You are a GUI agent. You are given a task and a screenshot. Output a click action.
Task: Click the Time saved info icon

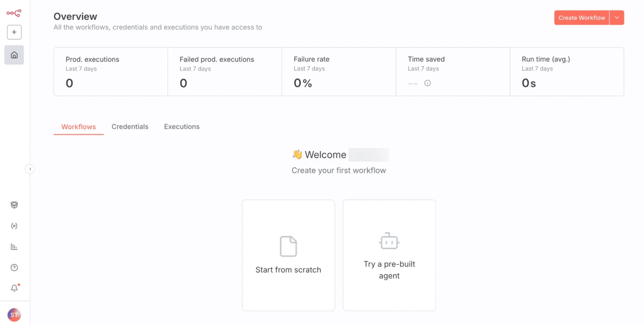pyautogui.click(x=427, y=83)
